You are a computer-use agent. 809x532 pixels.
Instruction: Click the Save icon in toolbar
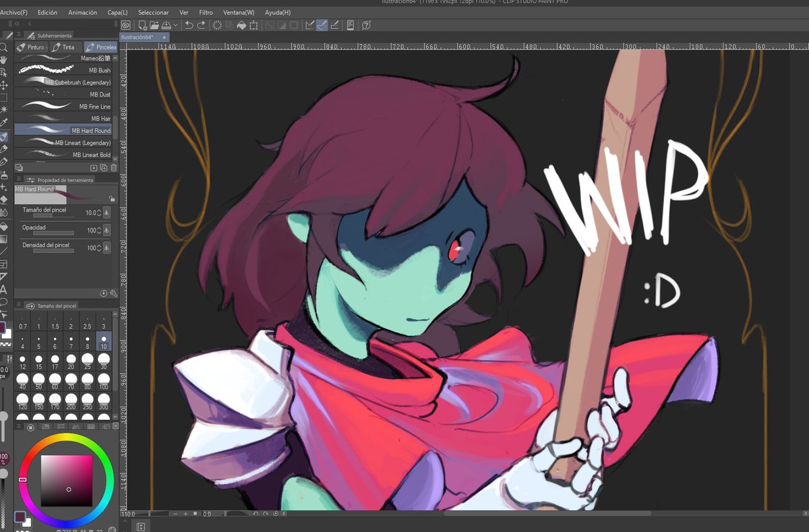(167, 25)
